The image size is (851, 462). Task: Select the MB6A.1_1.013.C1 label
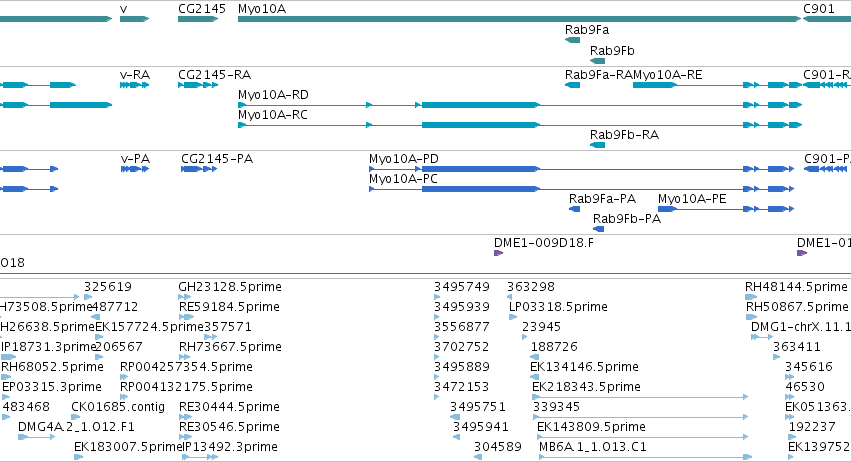tap(593, 447)
